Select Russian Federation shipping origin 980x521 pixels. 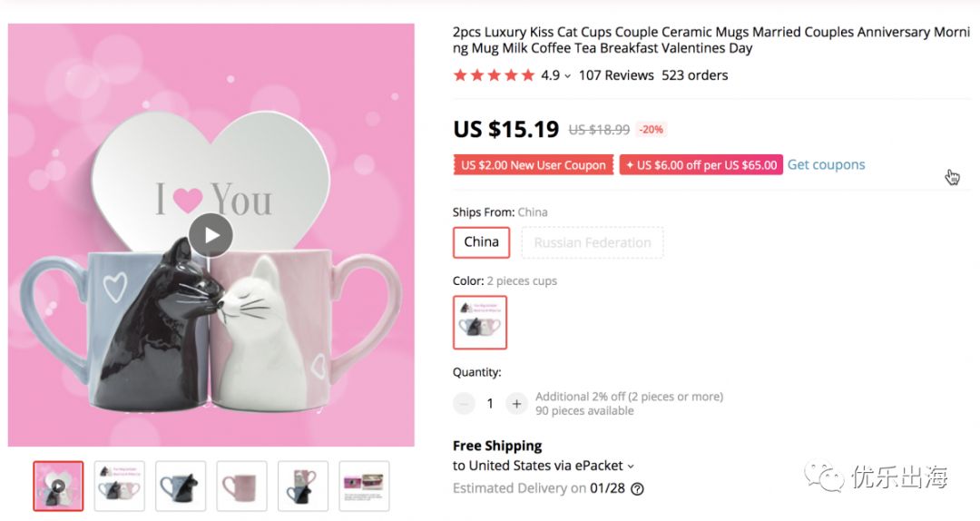593,242
